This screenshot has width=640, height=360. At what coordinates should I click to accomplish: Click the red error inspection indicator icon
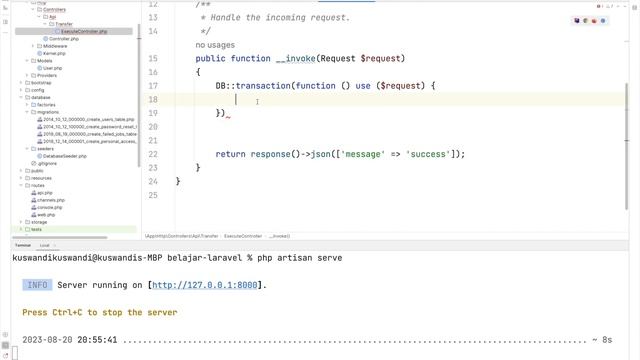click(x=599, y=7)
